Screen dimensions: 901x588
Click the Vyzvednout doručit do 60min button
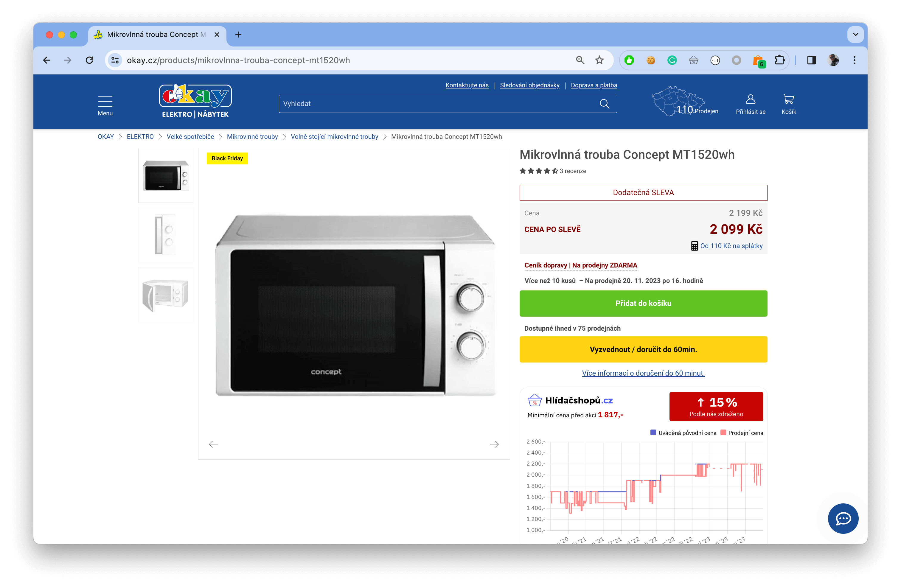[643, 349]
